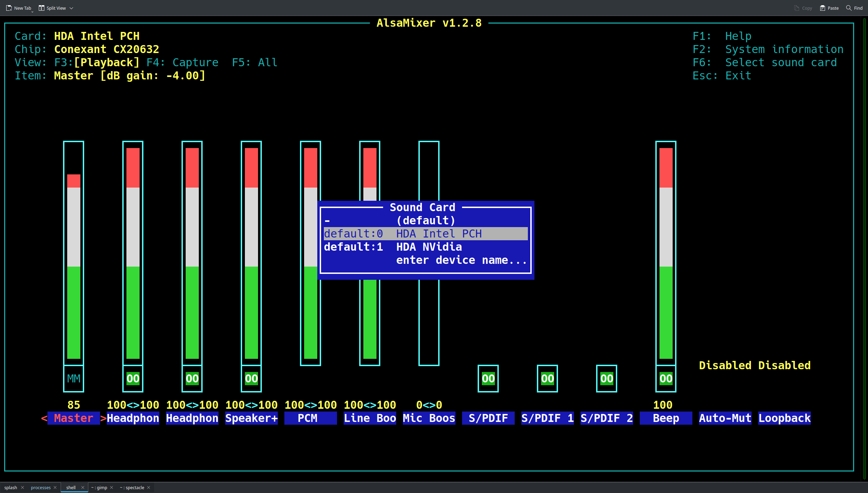The width and height of the screenshot is (868, 493).
Task: Toggle the Beep mute indicator
Action: pos(666,379)
